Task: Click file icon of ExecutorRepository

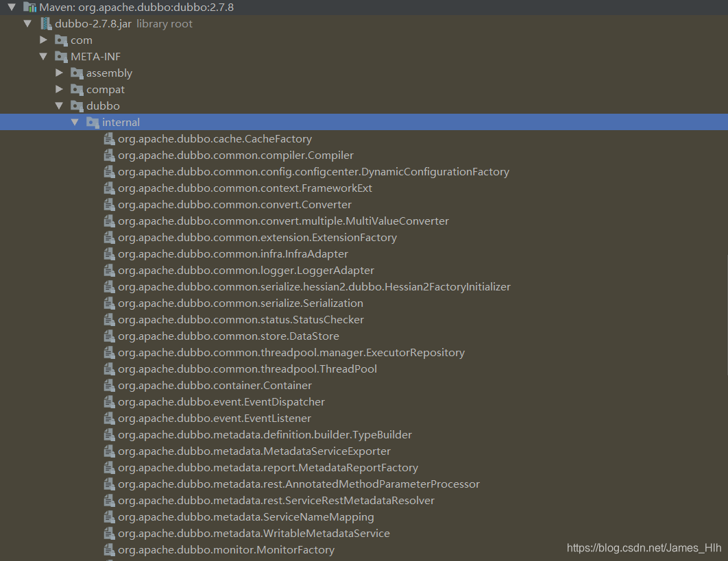Action: coord(109,352)
